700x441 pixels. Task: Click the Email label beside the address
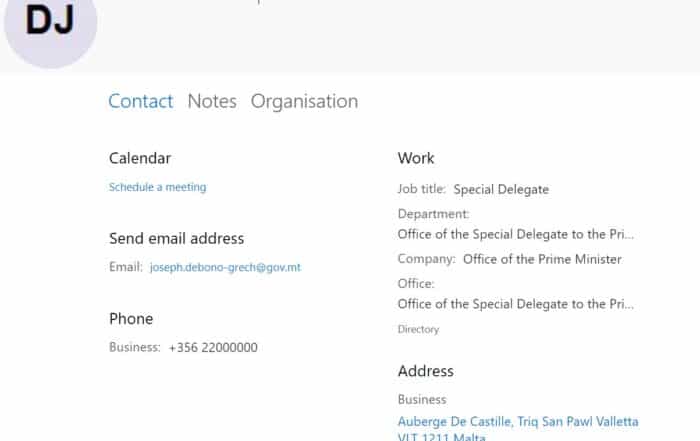click(x=125, y=268)
